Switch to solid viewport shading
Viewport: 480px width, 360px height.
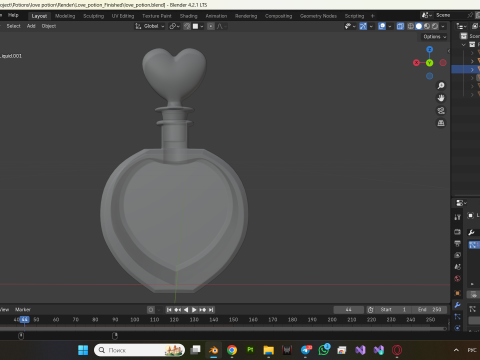tap(419, 26)
